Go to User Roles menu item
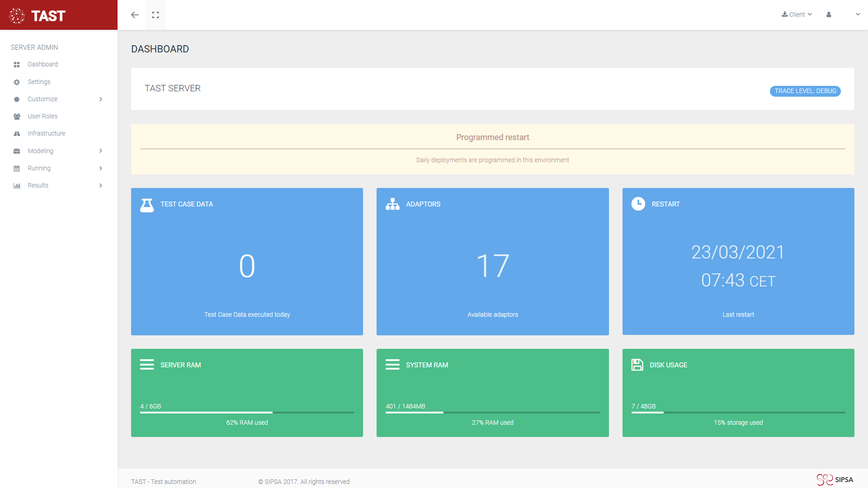 point(42,116)
